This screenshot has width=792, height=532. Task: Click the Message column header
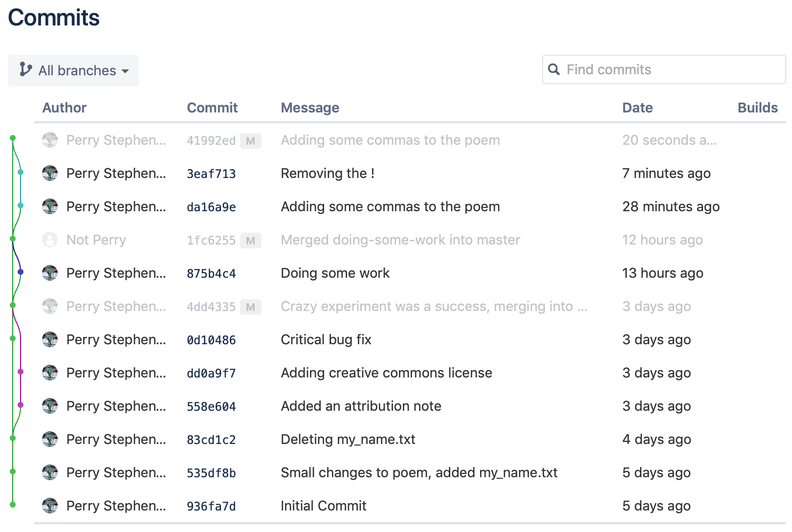(310, 108)
